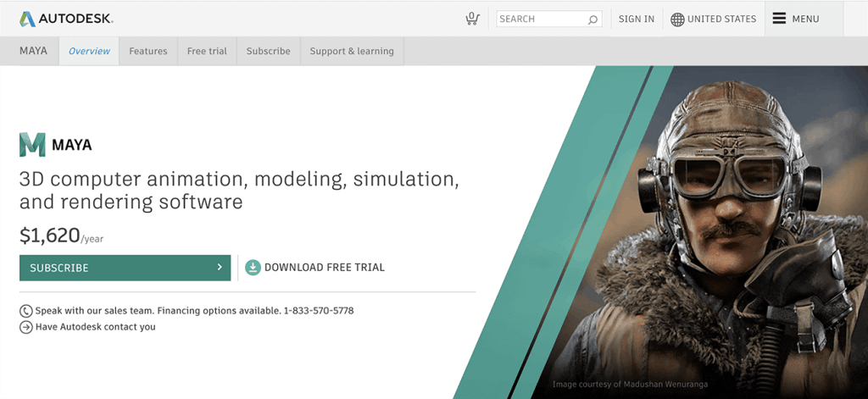The width and height of the screenshot is (868, 399).
Task: Open Support & learning tab
Action: (352, 51)
